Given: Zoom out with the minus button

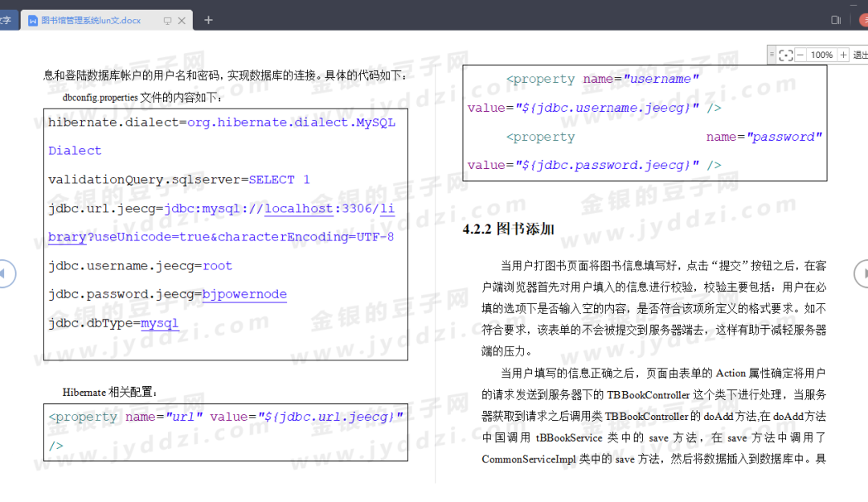Looking at the screenshot, I should click(800, 55).
